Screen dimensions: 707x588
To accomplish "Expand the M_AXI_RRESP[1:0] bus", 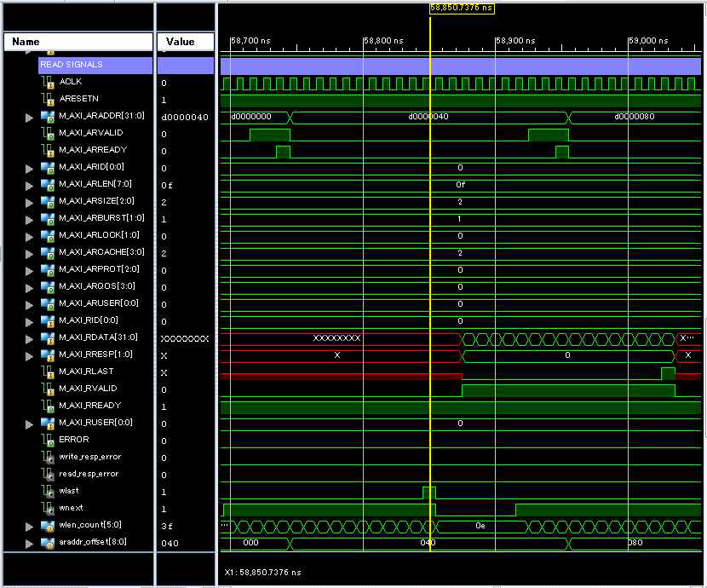I will [30, 355].
